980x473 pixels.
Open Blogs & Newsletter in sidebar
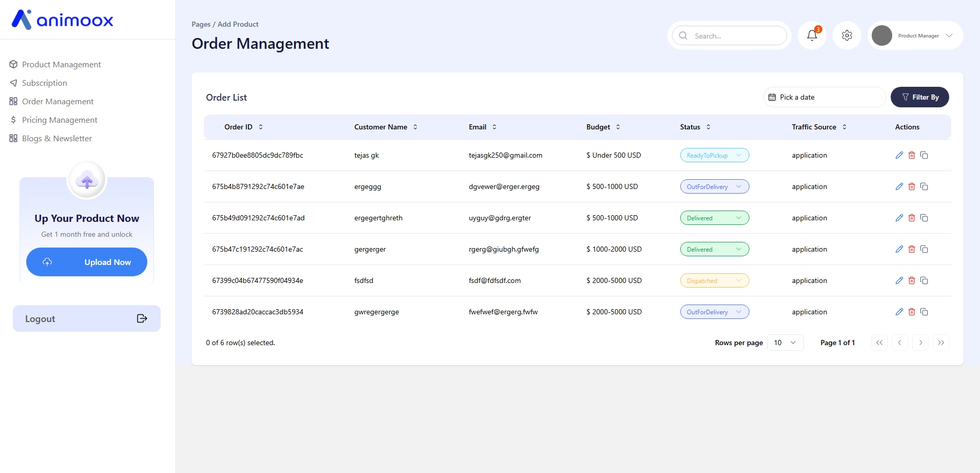pyautogui.click(x=50, y=138)
